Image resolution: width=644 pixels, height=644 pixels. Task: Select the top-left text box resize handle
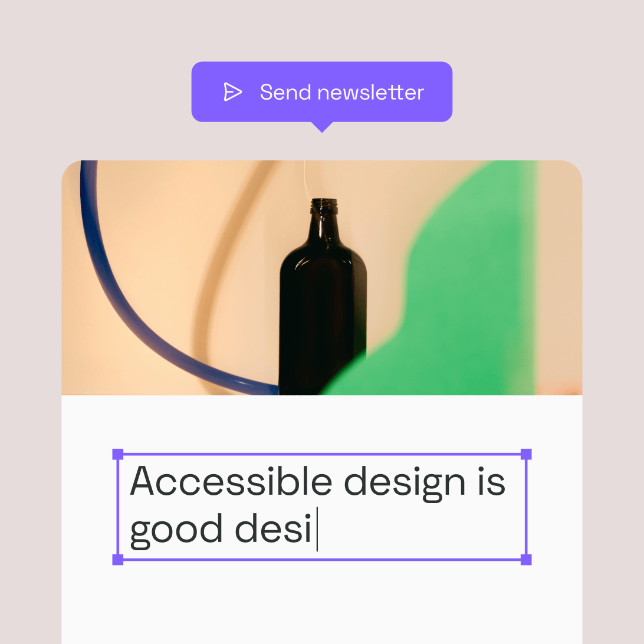[x=118, y=454]
